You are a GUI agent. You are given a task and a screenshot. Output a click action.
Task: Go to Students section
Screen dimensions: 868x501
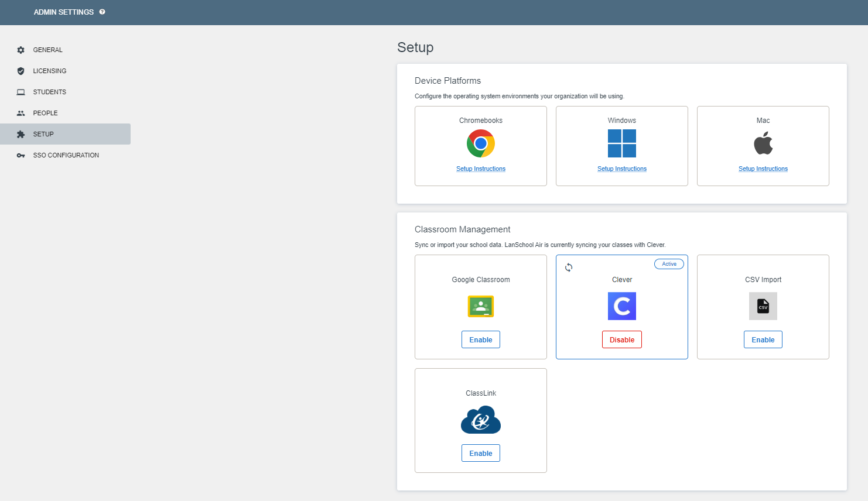click(65, 92)
